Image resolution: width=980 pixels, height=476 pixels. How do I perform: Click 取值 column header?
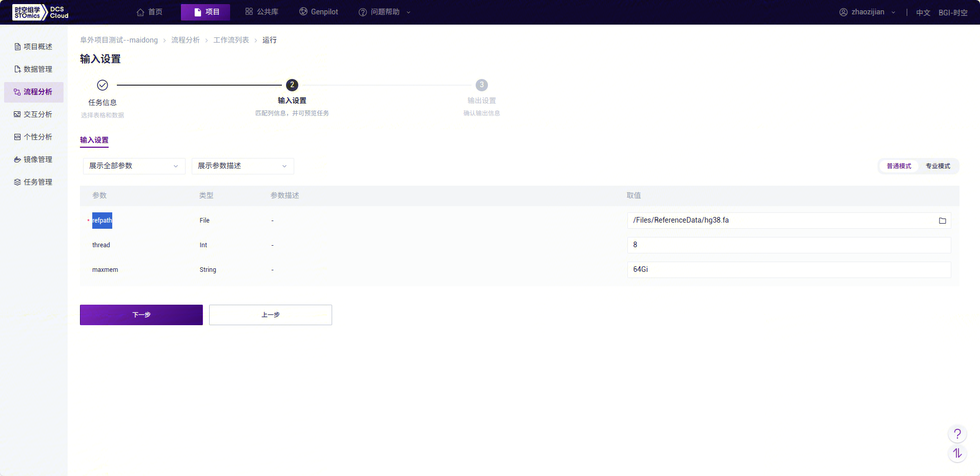pos(634,195)
